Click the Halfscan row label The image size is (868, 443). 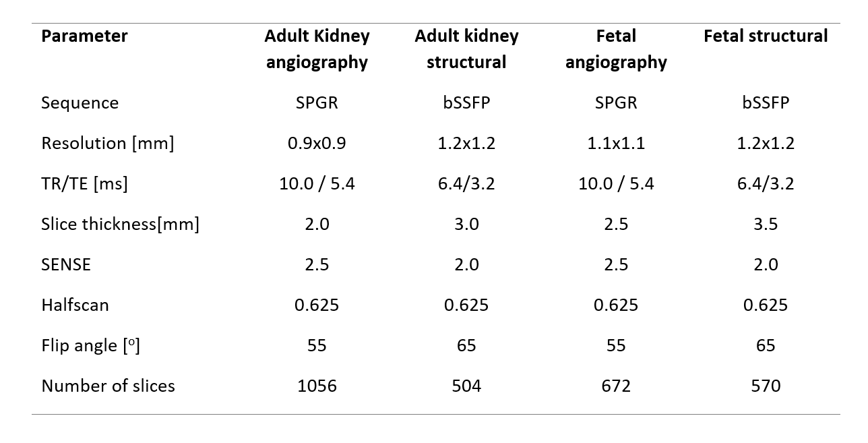tap(75, 305)
